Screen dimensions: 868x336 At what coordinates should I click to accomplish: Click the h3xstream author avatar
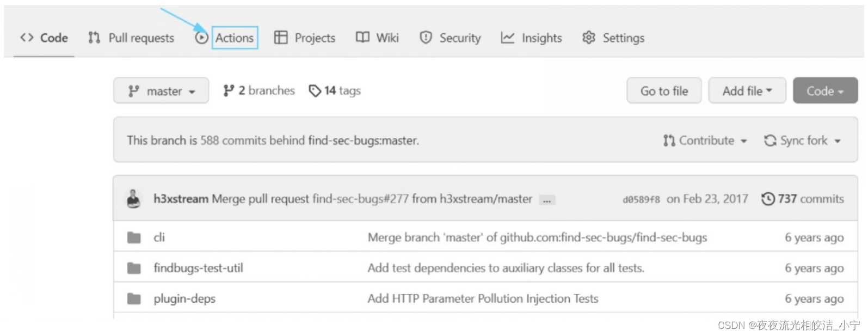134,199
